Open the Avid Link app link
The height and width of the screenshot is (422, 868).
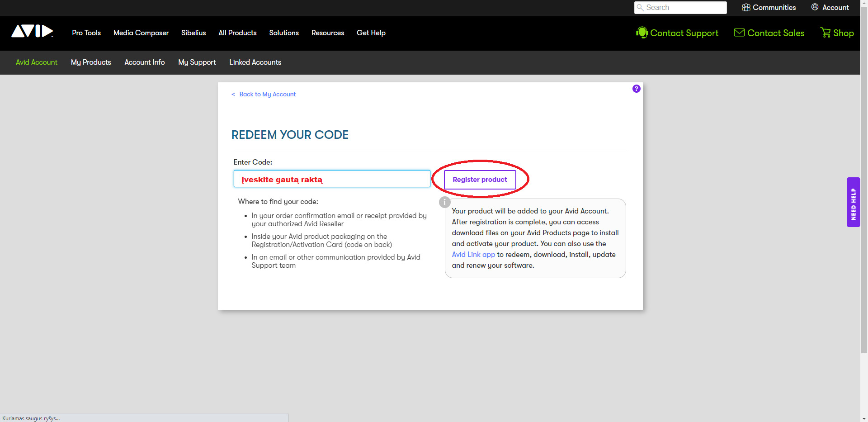click(x=473, y=255)
